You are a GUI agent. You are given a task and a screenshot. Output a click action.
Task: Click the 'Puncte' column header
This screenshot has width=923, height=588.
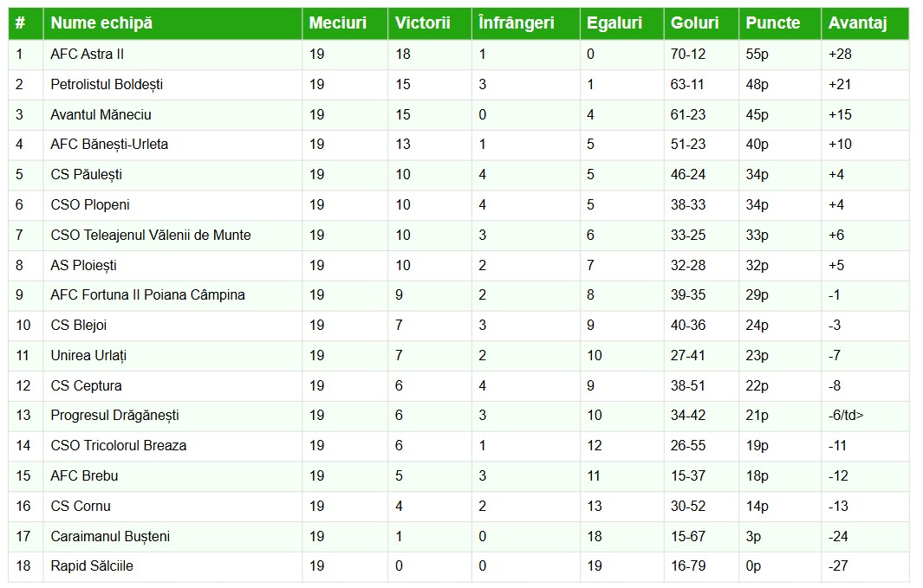(773, 23)
